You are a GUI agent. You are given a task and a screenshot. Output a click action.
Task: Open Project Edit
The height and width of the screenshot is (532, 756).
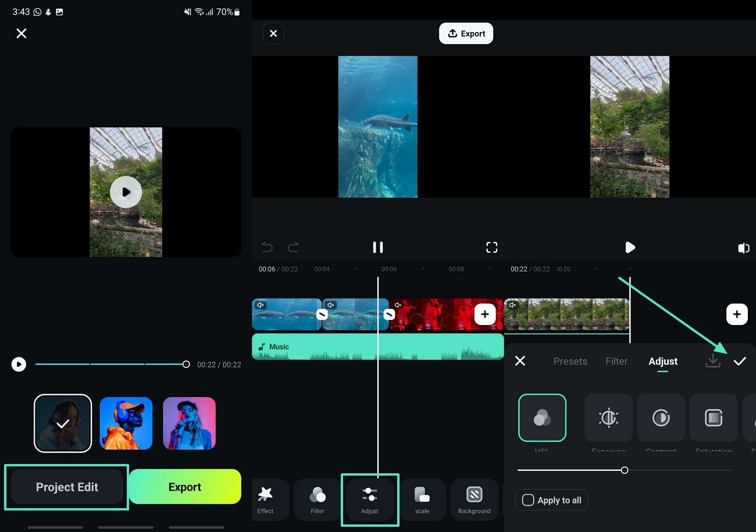pos(67,487)
